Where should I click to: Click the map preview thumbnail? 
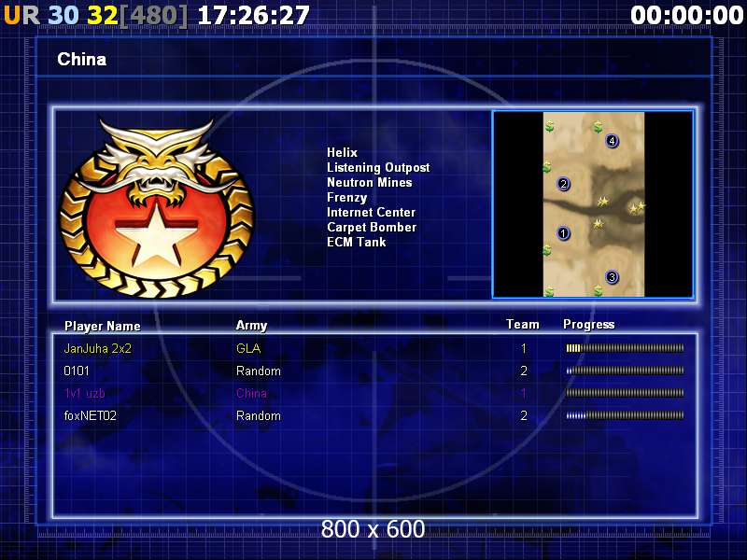593,204
